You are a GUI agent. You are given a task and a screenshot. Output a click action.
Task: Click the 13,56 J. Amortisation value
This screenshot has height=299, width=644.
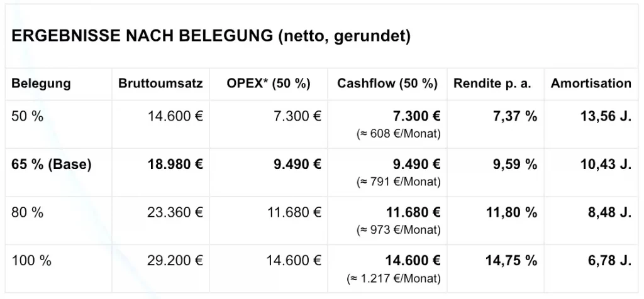606,116
